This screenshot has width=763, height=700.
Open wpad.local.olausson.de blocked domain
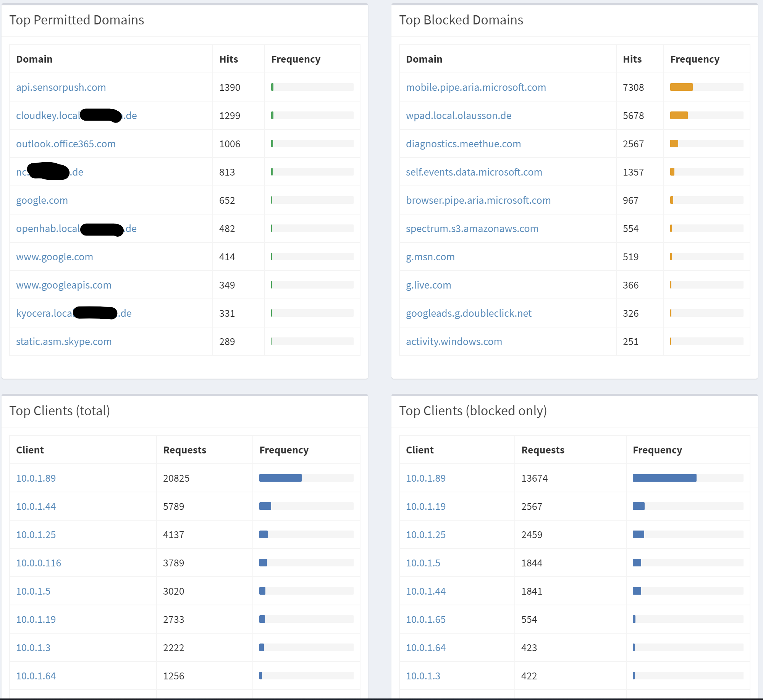(x=458, y=116)
